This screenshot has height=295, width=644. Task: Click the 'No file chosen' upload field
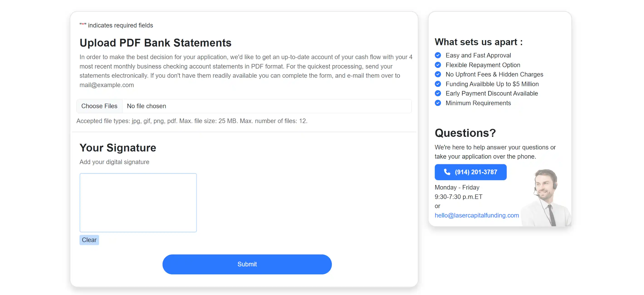266,106
